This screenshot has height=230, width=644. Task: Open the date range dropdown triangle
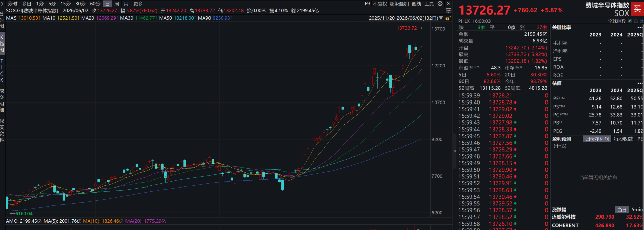point(441,18)
